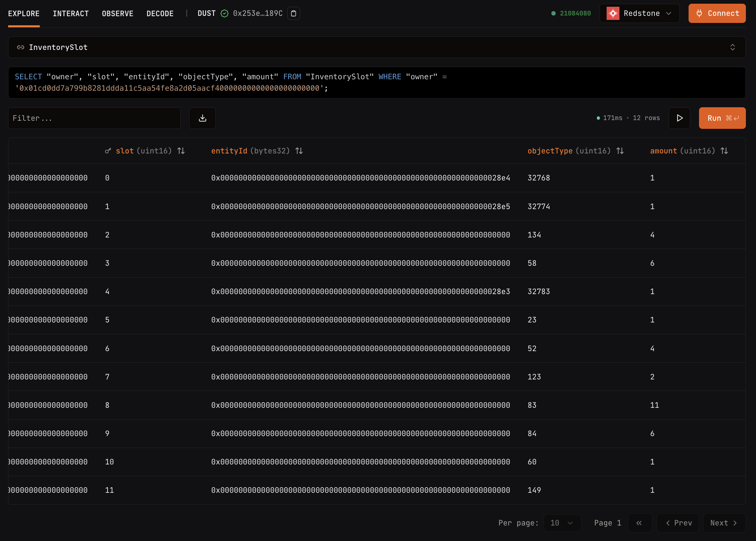
Task: Copy the DUST contract address
Action: click(x=293, y=13)
